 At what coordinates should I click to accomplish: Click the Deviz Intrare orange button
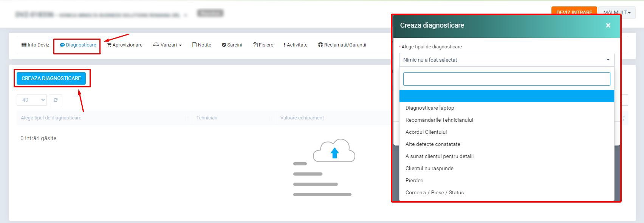[x=574, y=12]
